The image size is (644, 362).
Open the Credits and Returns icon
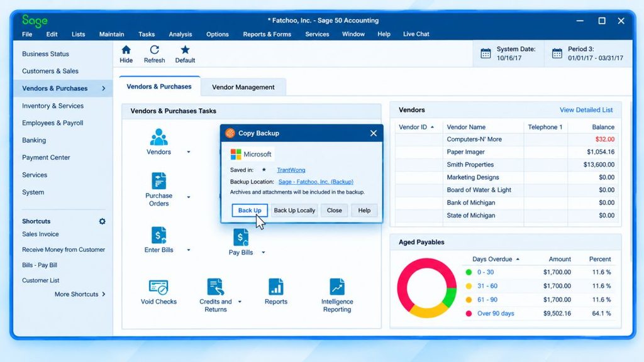[215, 287]
